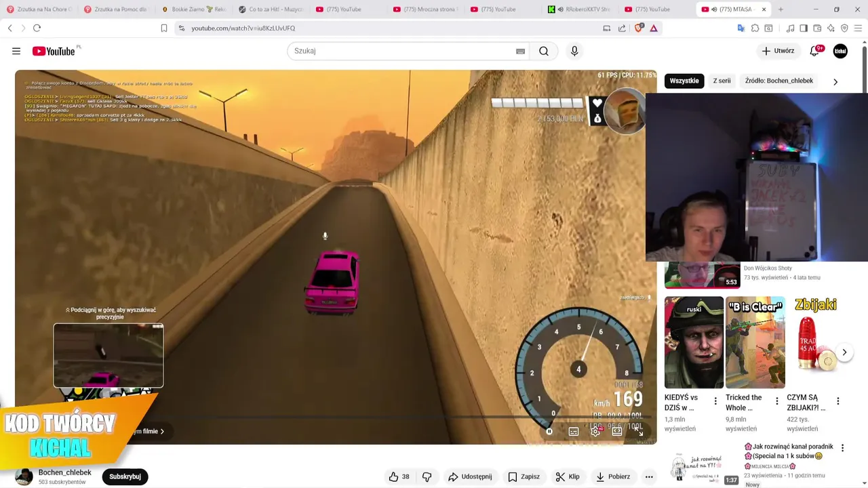Screen dimensions: 868x488
Task: Open the YouTube hamburger guide menu
Action: coord(16,51)
